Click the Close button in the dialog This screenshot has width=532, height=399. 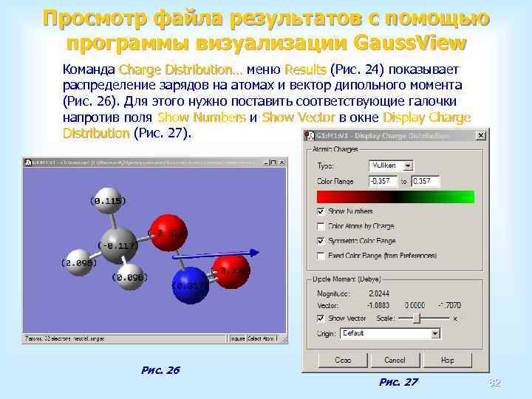[343, 360]
